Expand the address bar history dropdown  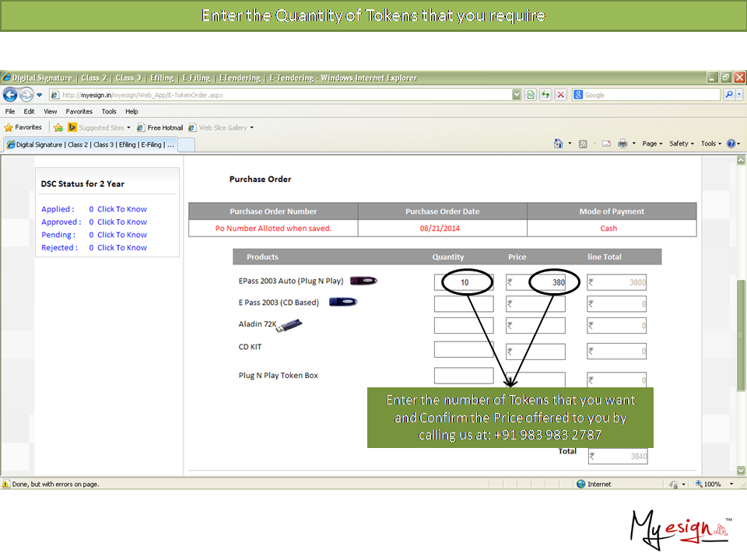click(517, 95)
